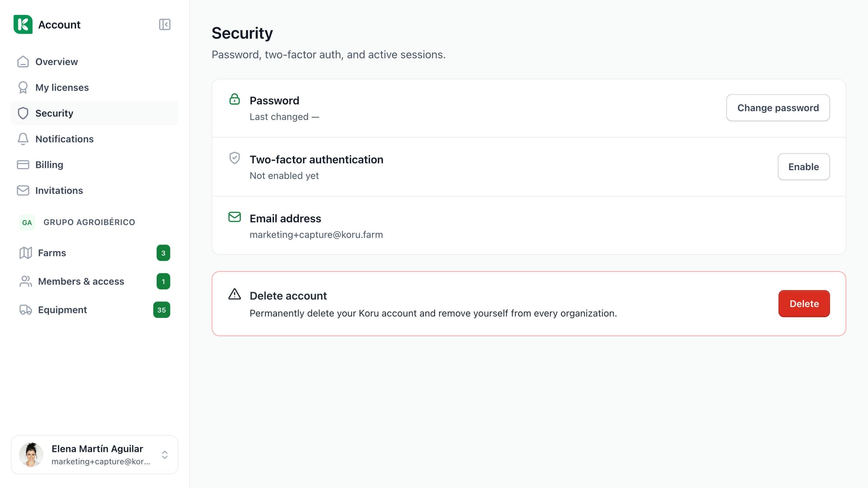Click the Two-factor authentication title
This screenshot has width=868, height=488.
[x=316, y=160]
